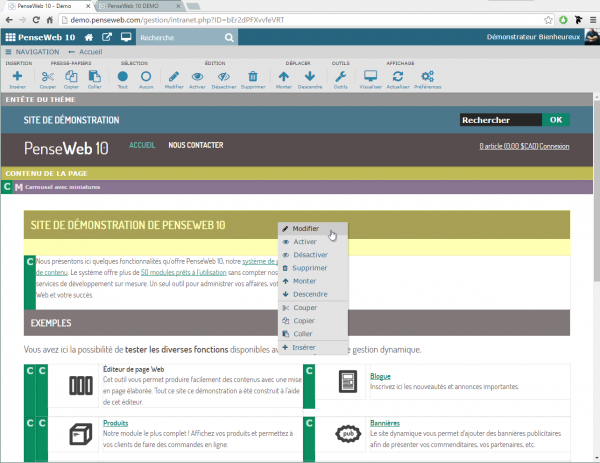Viewport: 600px width, 463px height.
Task: Click the Visualiser monitor icon
Action: tap(370, 76)
